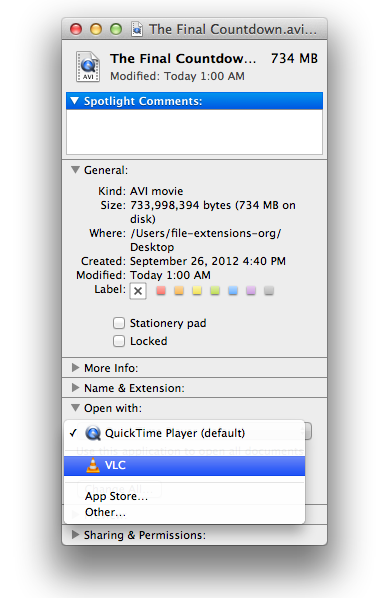Expand the Sharing & Permissions section
Image resolution: width=384 pixels, height=598 pixels.
coord(76,535)
